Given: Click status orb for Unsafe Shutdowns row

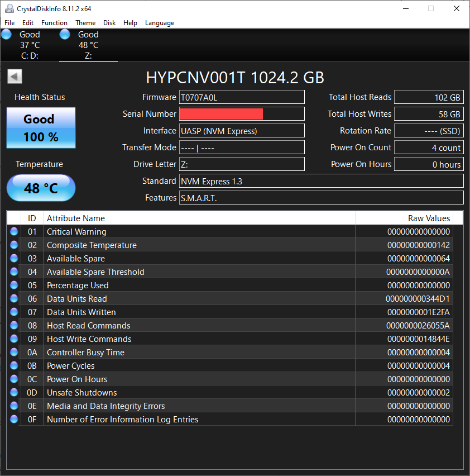Looking at the screenshot, I should [x=14, y=392].
